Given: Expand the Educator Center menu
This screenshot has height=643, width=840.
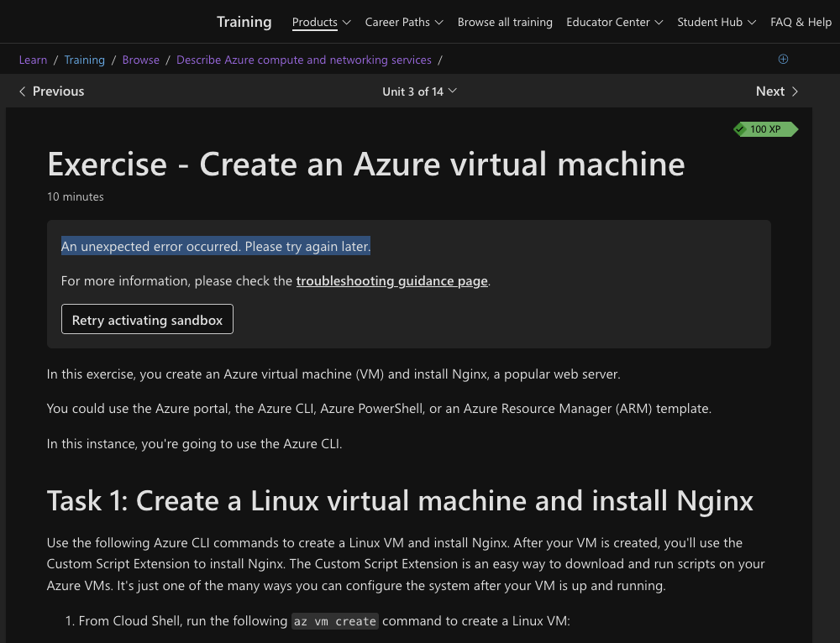Looking at the screenshot, I should pyautogui.click(x=615, y=22).
